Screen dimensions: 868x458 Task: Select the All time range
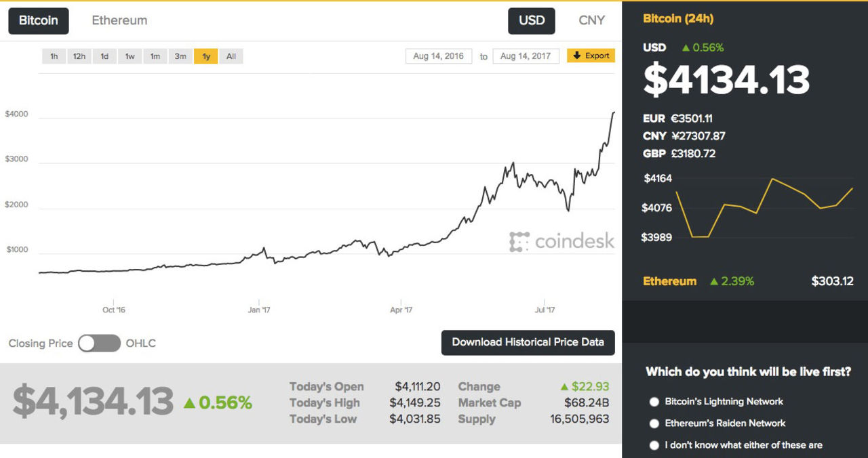(x=231, y=56)
